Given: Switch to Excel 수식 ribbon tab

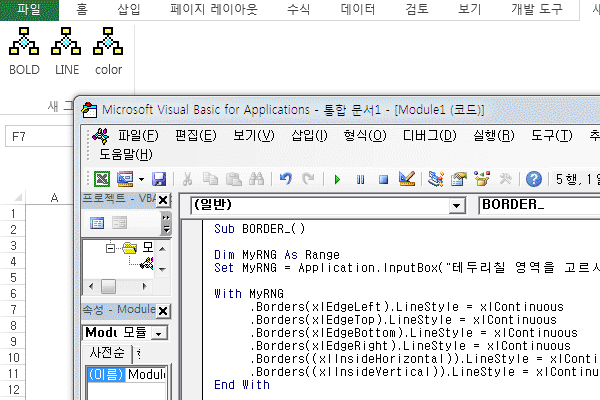Looking at the screenshot, I should pos(298,10).
